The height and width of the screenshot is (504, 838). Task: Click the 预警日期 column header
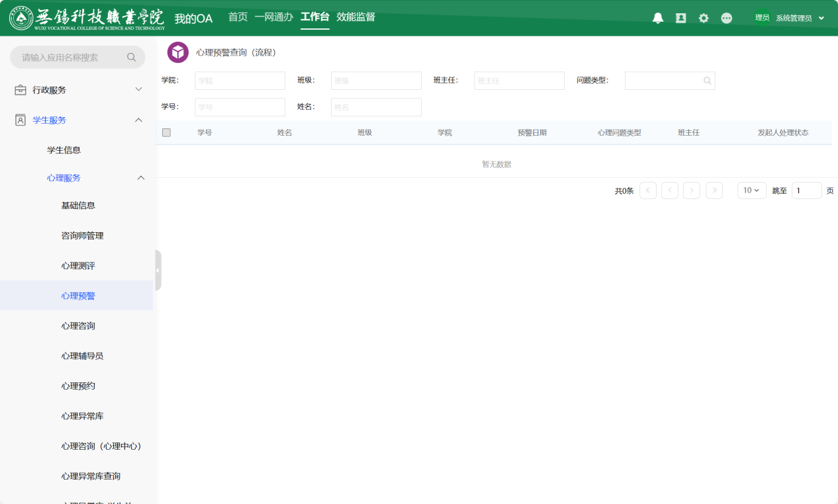click(x=532, y=133)
